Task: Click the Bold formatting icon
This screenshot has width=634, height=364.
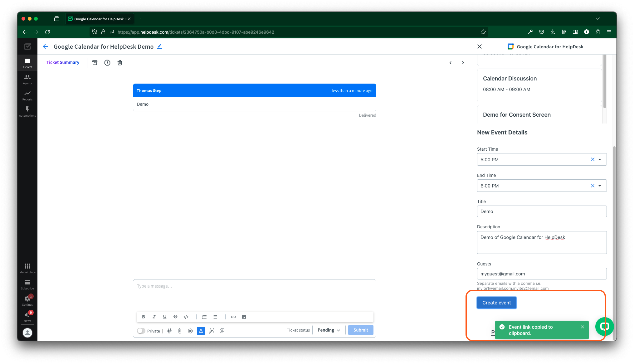Action: click(144, 317)
